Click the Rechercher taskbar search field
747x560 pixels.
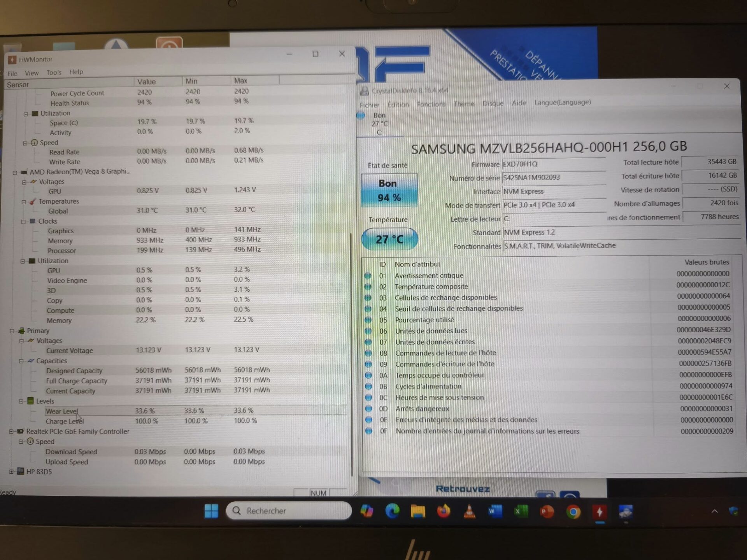(289, 511)
